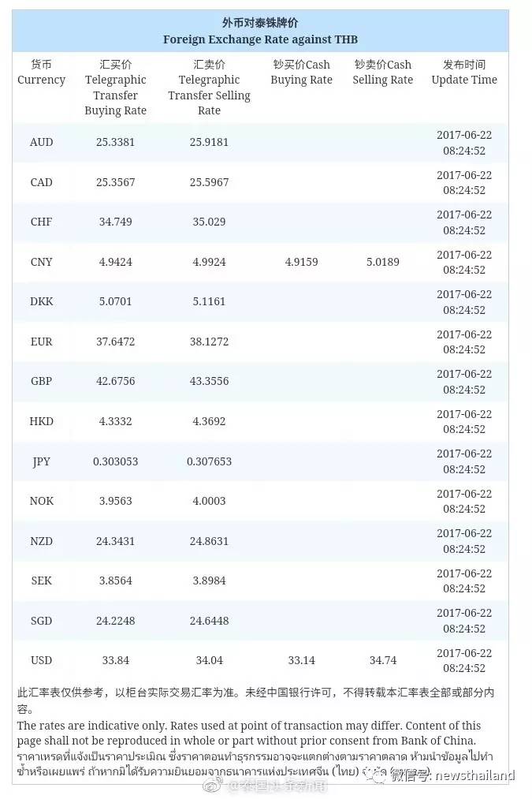Select the GBP selling rate 43.3556
Viewport: 532px width, 799px height.
coord(209,381)
